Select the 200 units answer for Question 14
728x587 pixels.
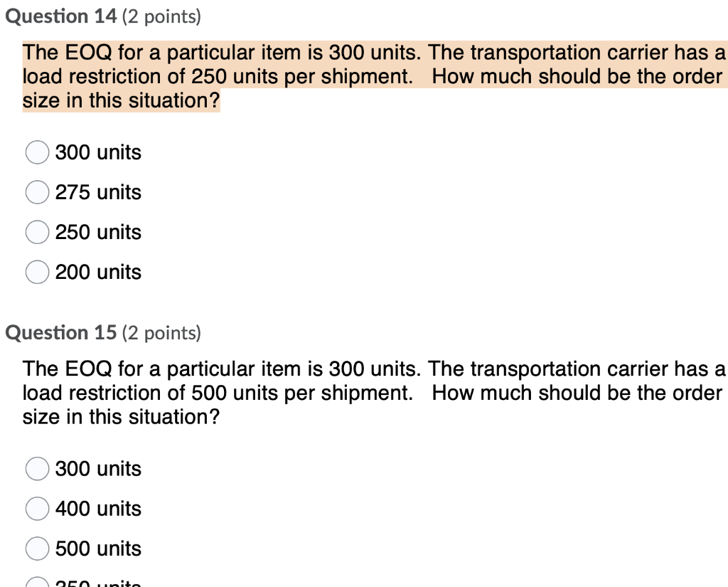click(x=37, y=272)
